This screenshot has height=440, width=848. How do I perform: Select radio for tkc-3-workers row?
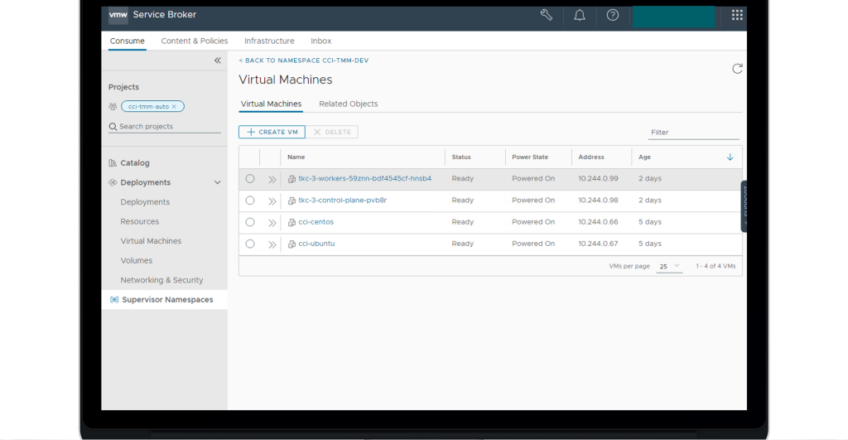tap(250, 178)
